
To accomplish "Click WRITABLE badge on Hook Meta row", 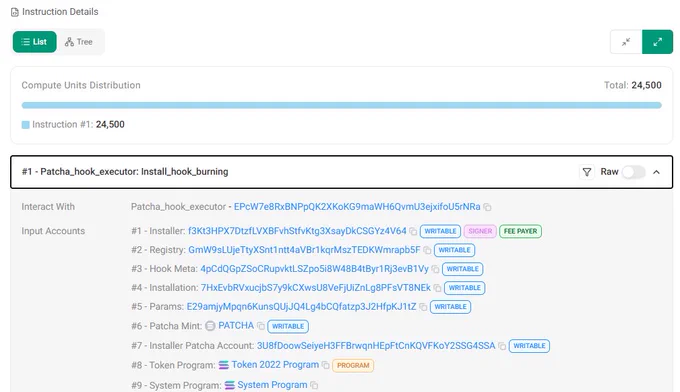I will tap(463, 269).
